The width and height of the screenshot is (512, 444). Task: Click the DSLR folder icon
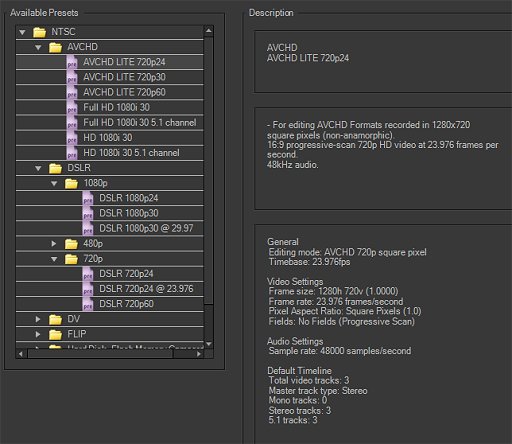click(x=55, y=168)
